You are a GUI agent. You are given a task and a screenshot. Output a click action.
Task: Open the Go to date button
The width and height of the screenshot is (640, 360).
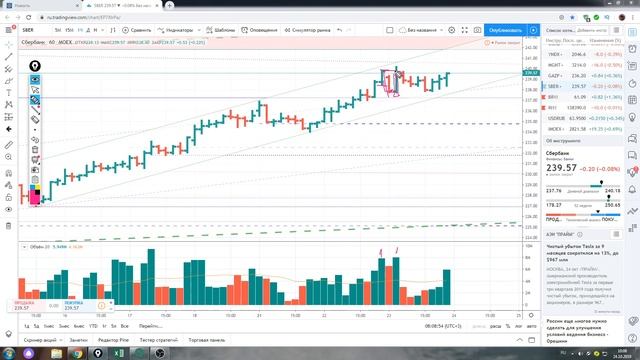pos(150,326)
